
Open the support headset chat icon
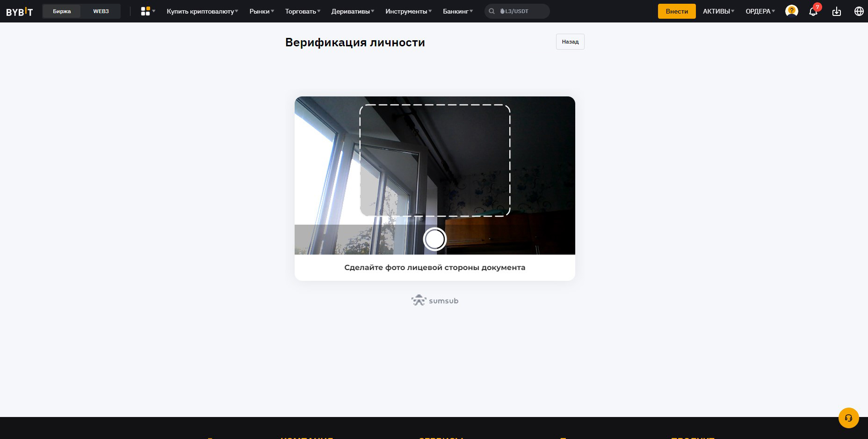[x=848, y=418]
